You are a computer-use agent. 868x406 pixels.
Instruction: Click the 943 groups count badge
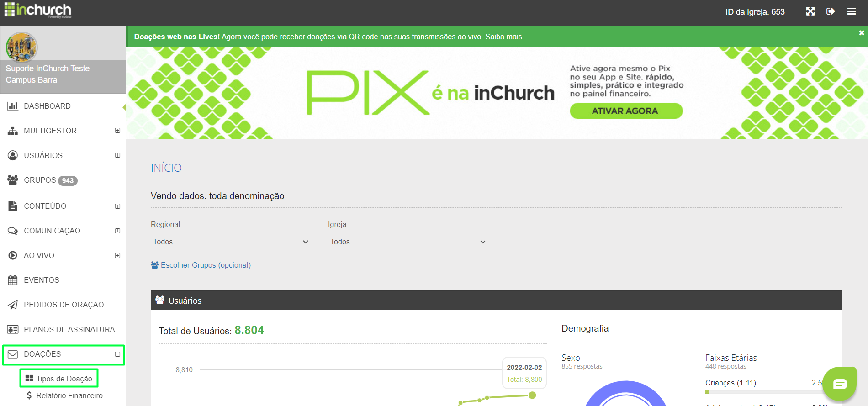(x=68, y=180)
